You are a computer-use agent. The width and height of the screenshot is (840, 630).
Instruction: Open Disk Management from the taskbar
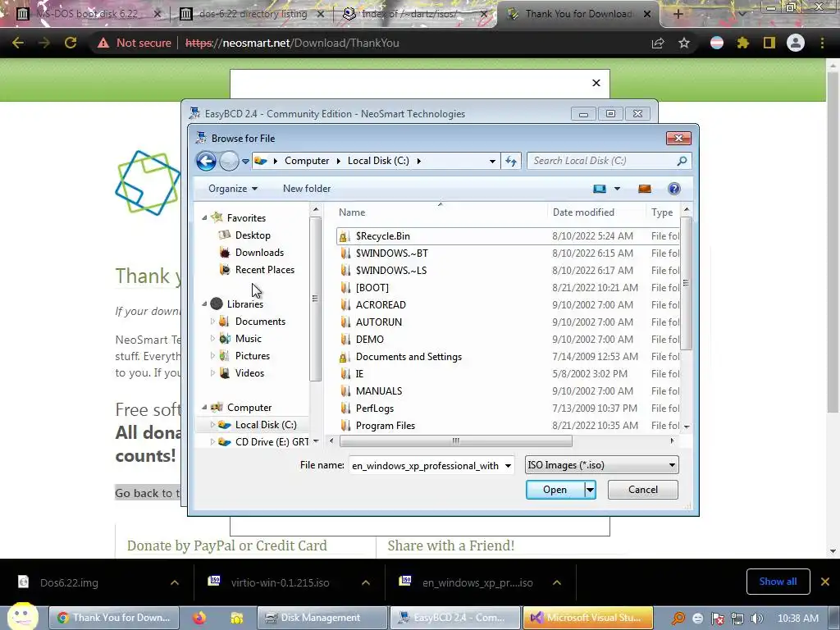[x=322, y=618]
